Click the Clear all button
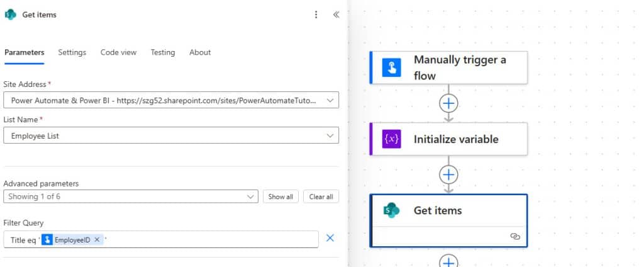644x267 pixels. 321,196
